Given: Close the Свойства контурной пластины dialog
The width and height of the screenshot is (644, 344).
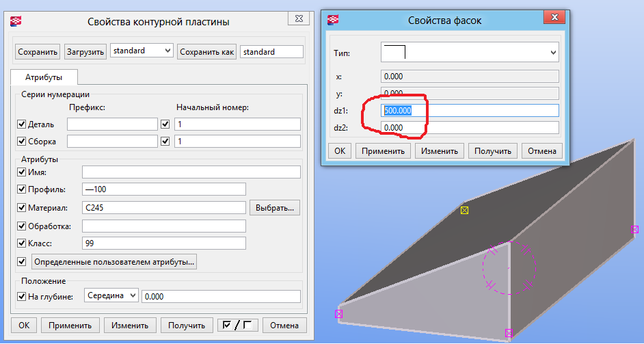Looking at the screenshot, I should pyautogui.click(x=295, y=21).
